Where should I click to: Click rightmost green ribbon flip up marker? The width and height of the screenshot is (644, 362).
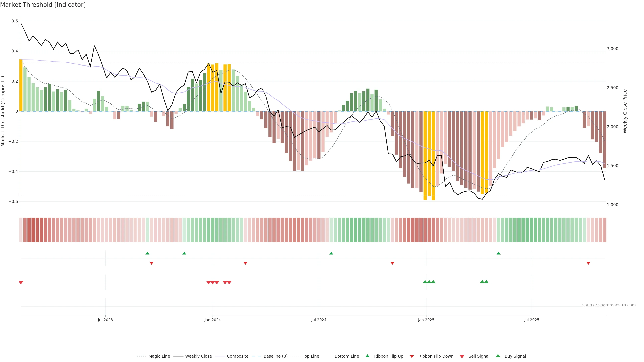tap(498, 253)
